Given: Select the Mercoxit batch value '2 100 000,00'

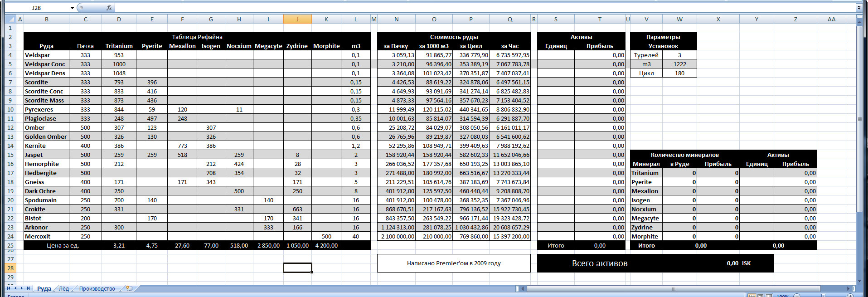Looking at the screenshot, I should 397,236.
